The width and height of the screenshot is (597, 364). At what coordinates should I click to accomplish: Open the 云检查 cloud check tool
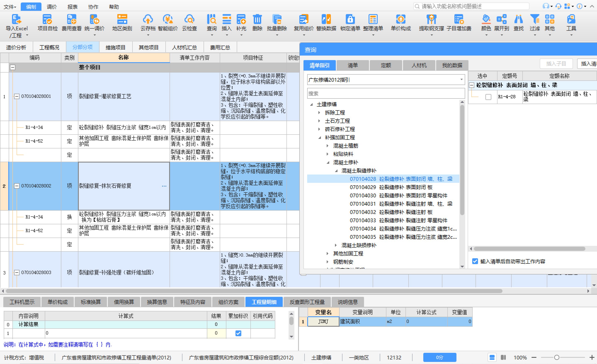click(x=189, y=19)
